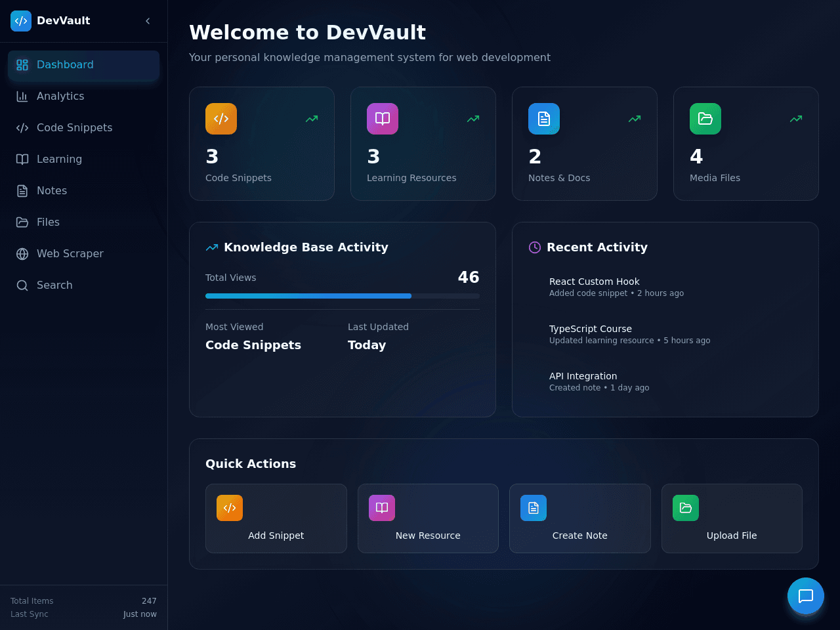
Task: Click the Upload File quick action
Action: coord(732,518)
